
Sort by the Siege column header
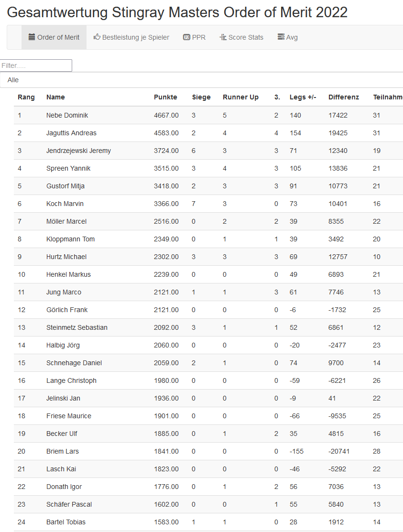(x=201, y=97)
